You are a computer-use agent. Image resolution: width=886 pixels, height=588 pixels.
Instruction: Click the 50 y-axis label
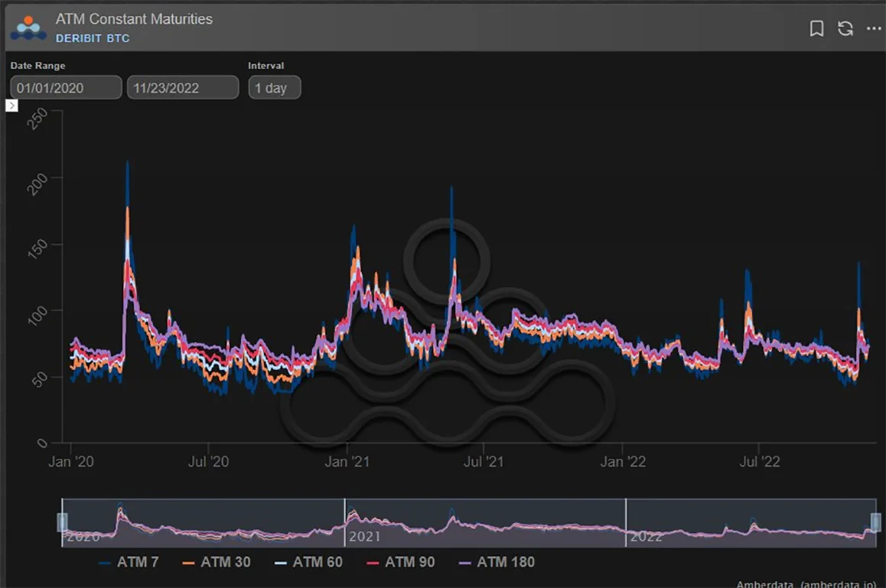coord(40,379)
